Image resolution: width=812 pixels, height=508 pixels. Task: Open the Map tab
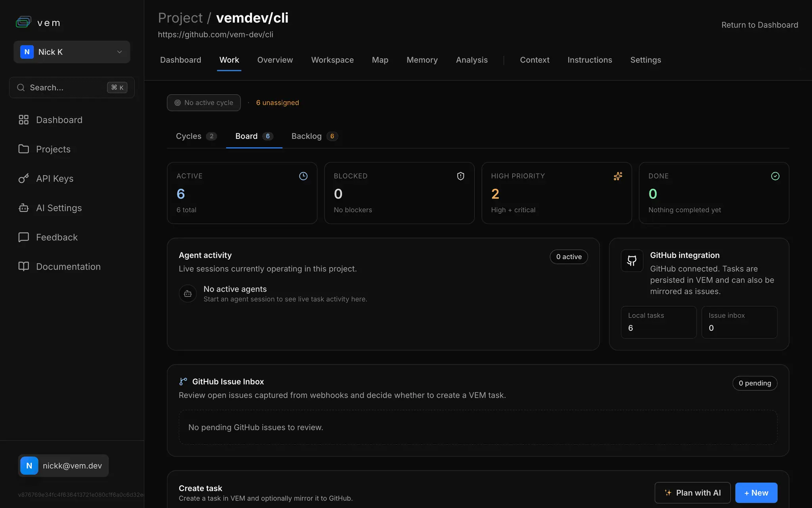click(x=380, y=60)
